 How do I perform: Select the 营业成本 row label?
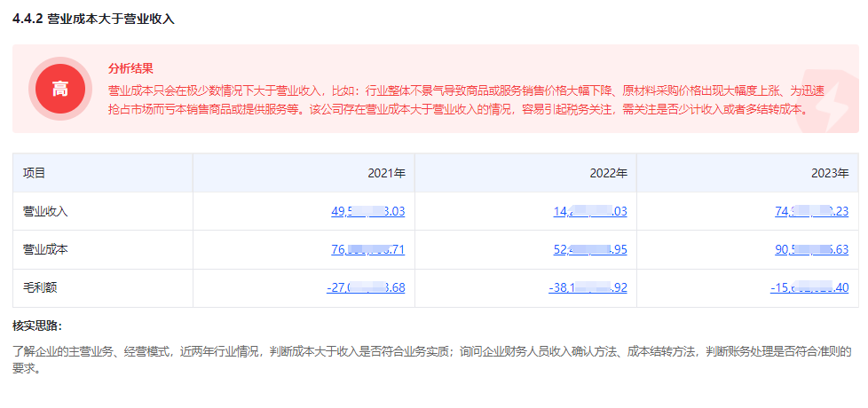45,249
